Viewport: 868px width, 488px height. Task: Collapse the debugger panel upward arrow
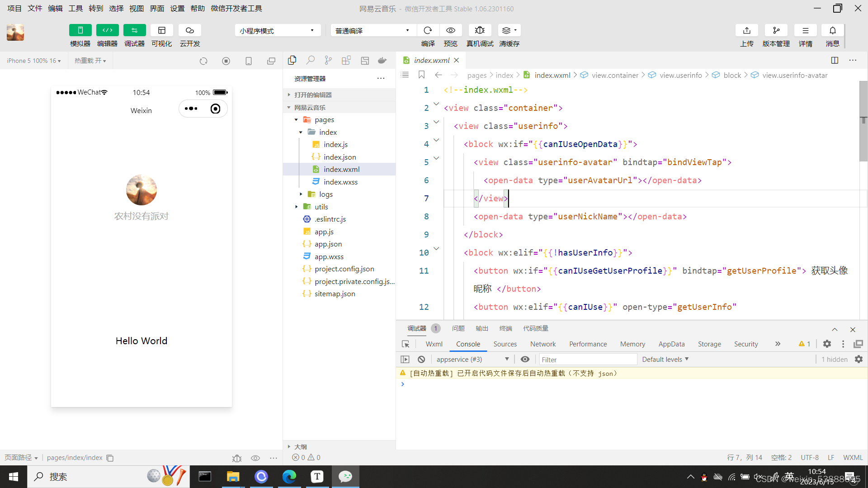click(835, 329)
